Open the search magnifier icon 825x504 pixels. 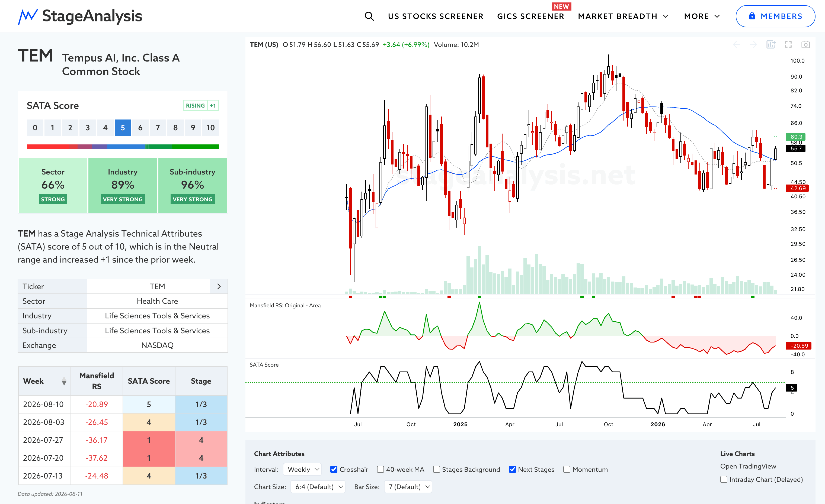[x=369, y=16]
